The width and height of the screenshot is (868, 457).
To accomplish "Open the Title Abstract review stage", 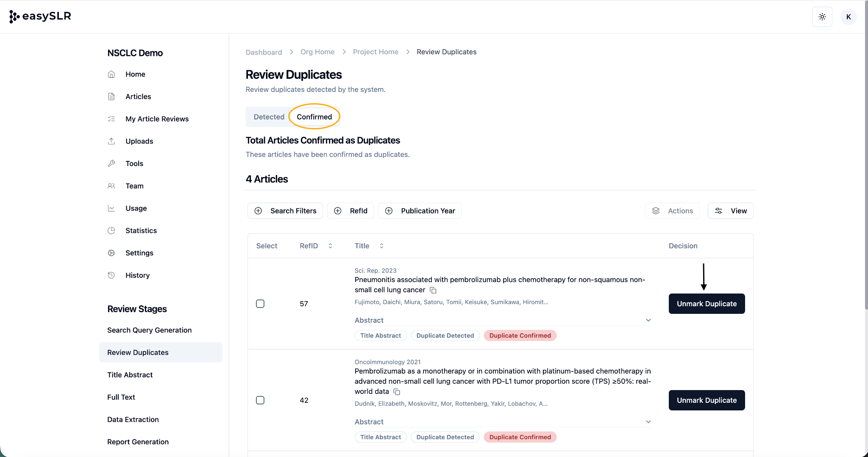I will click(130, 375).
